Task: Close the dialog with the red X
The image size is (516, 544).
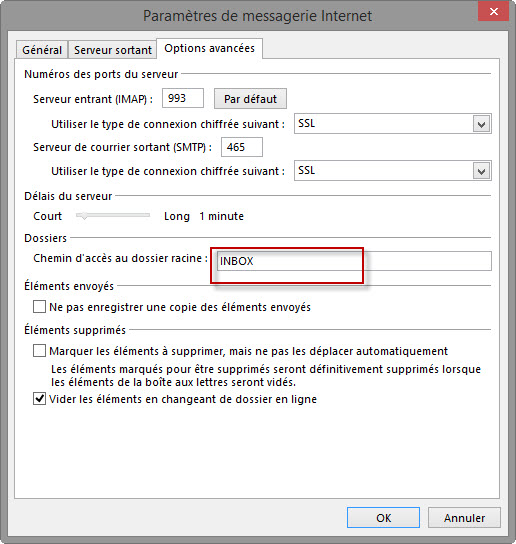Action: (493, 11)
